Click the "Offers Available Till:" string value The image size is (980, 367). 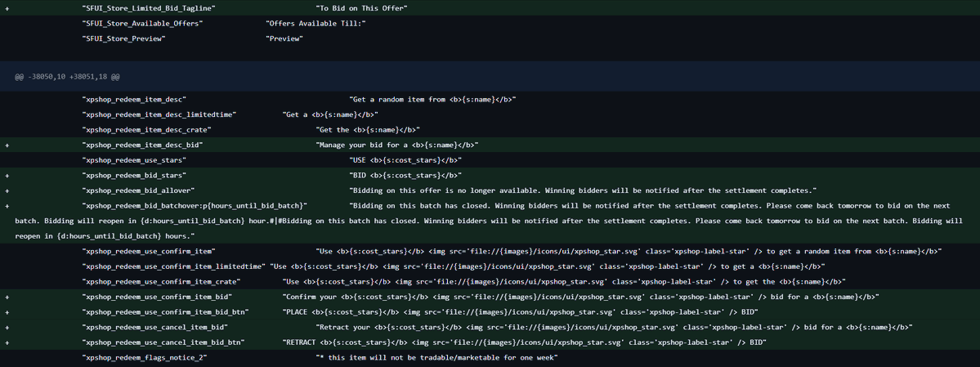tap(315, 23)
